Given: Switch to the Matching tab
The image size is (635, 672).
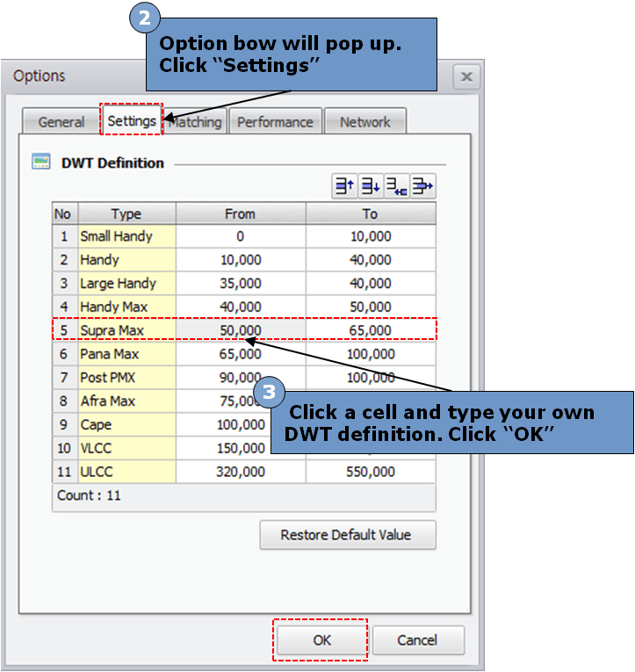Looking at the screenshot, I should coord(195,122).
